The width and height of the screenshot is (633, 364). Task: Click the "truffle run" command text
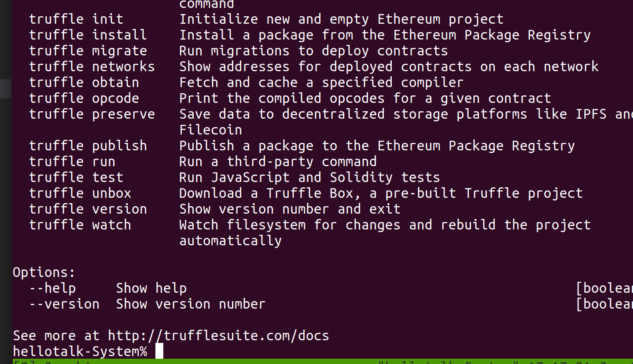[72, 162]
